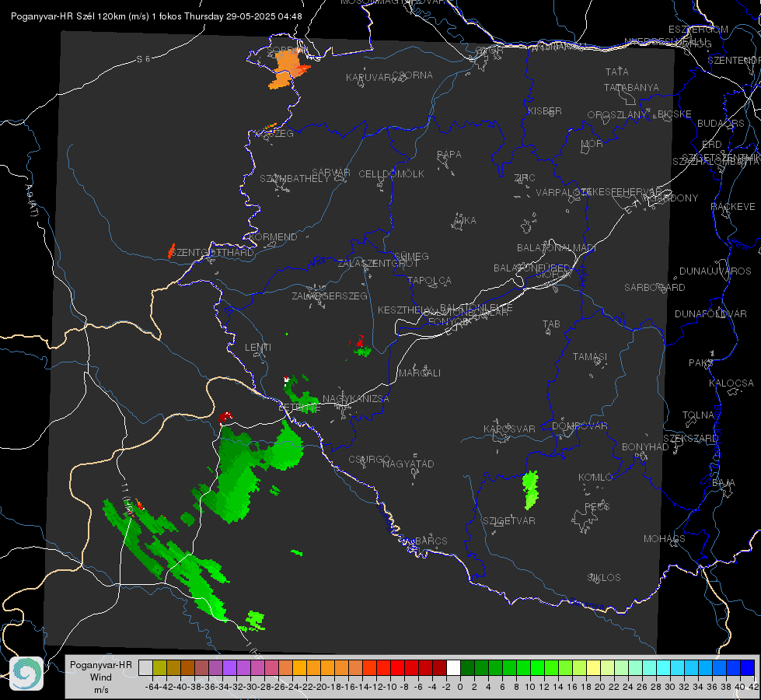
Task: Click the BALATONALMADI label
Action: pyautogui.click(x=557, y=248)
